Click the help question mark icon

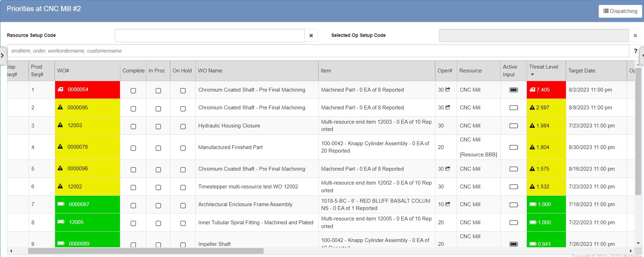pos(635,51)
